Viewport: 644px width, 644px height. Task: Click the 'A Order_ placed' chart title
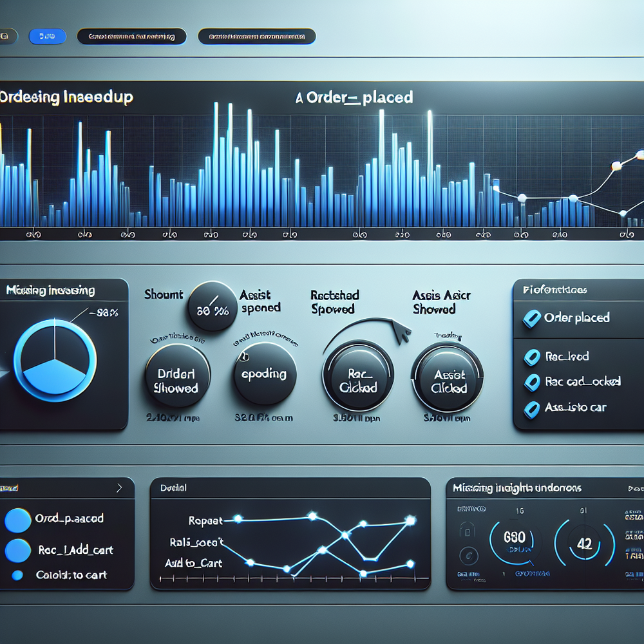coord(354,98)
